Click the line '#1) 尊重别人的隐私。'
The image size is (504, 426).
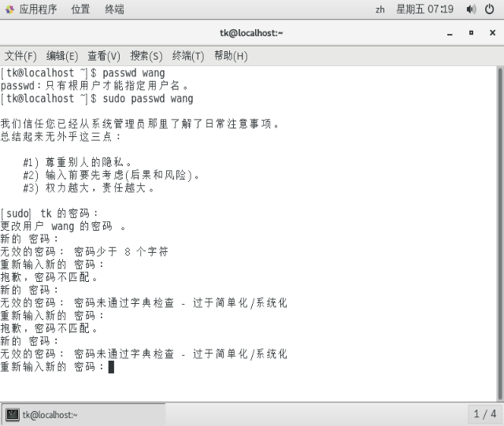[x=77, y=162]
